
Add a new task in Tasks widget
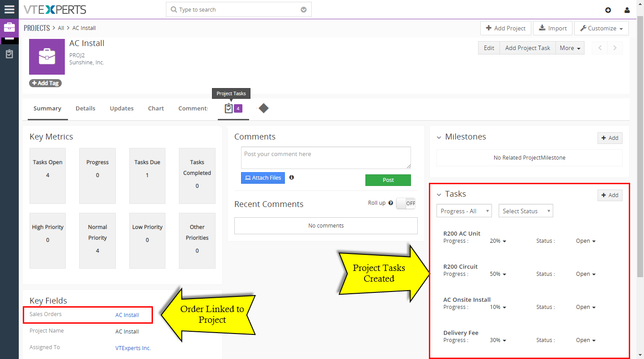(610, 195)
